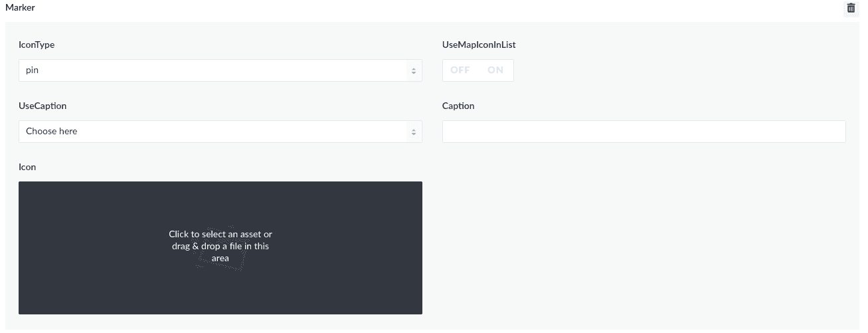
Task: Click the Marker section title
Action: (x=20, y=8)
